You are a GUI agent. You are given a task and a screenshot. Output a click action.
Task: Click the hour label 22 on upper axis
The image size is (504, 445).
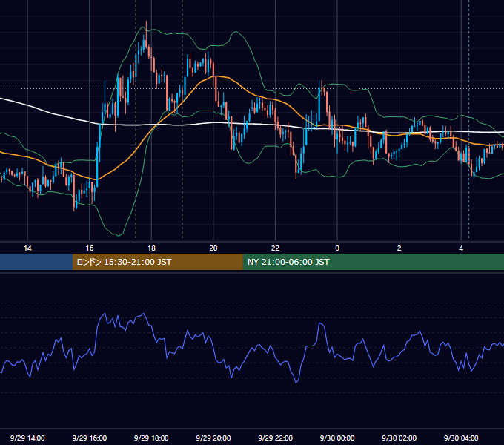tap(275, 248)
